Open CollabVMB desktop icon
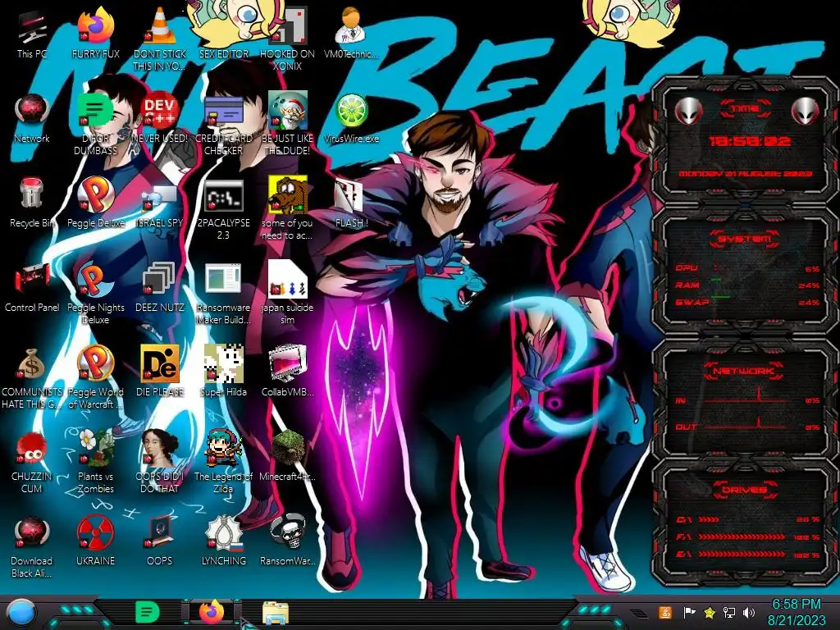This screenshot has height=630, width=840. pos(288,372)
